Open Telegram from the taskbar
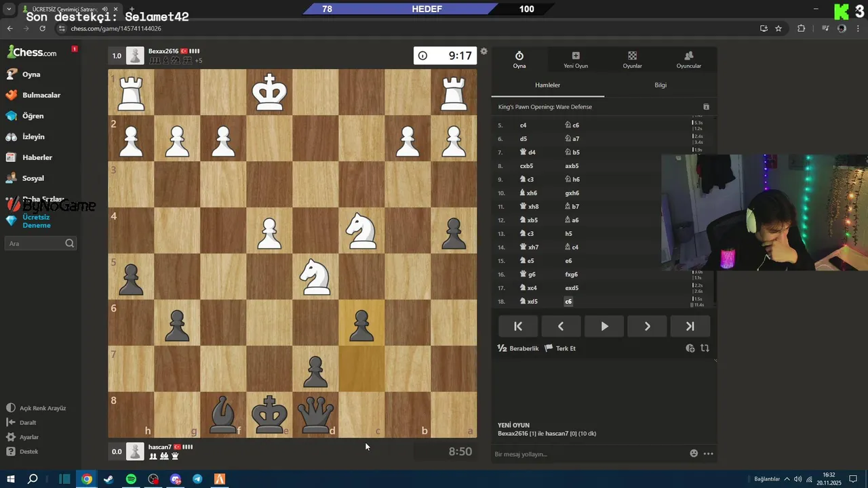The image size is (868, 488). point(197,479)
